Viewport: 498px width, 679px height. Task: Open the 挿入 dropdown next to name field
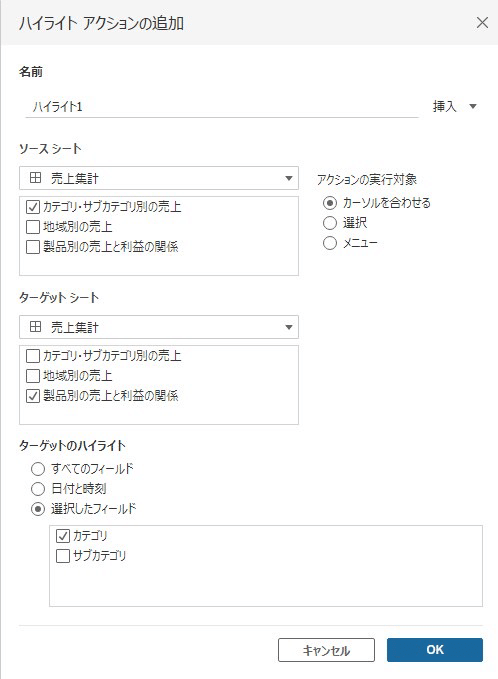coord(455,106)
